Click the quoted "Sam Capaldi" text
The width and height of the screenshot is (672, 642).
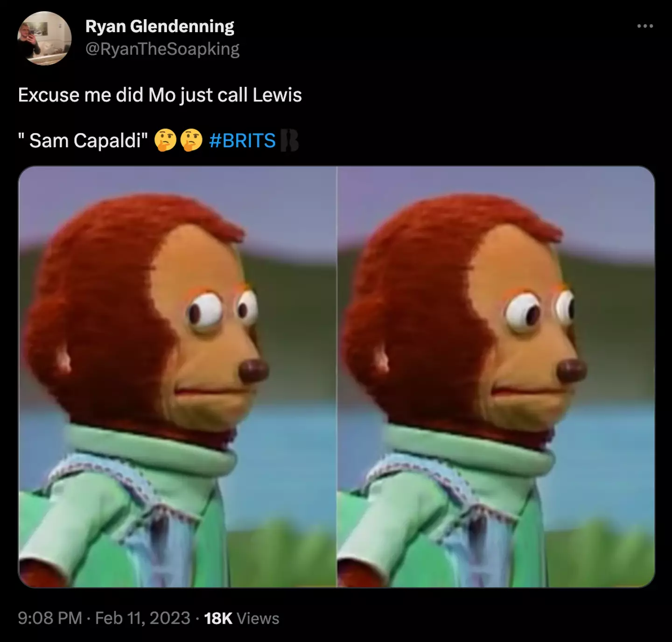click(x=83, y=141)
